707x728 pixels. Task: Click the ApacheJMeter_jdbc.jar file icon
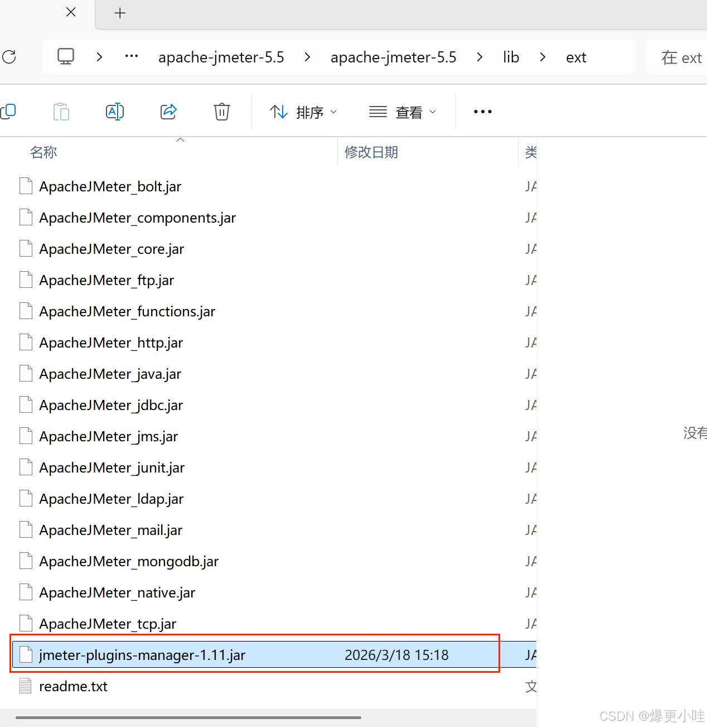pos(26,405)
